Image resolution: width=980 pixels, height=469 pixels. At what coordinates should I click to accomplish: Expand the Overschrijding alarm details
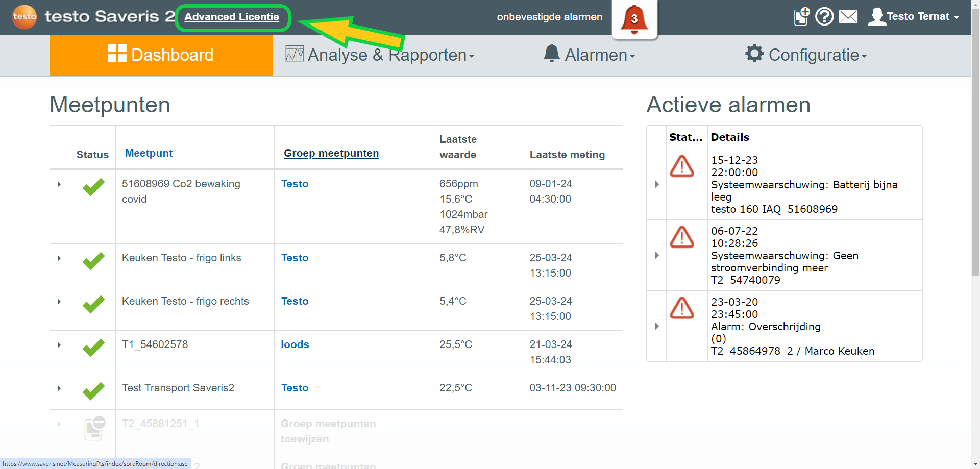click(657, 326)
